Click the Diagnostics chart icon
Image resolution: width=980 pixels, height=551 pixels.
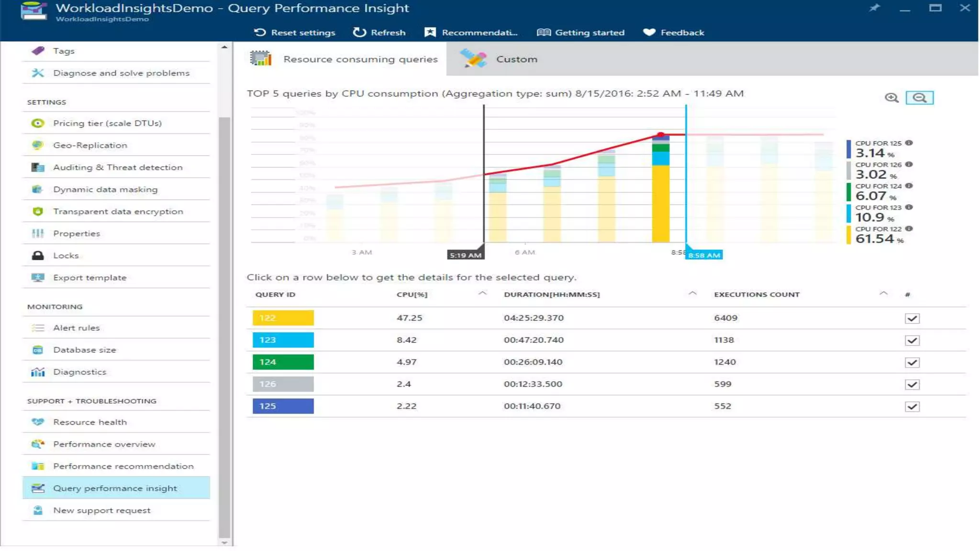point(38,372)
